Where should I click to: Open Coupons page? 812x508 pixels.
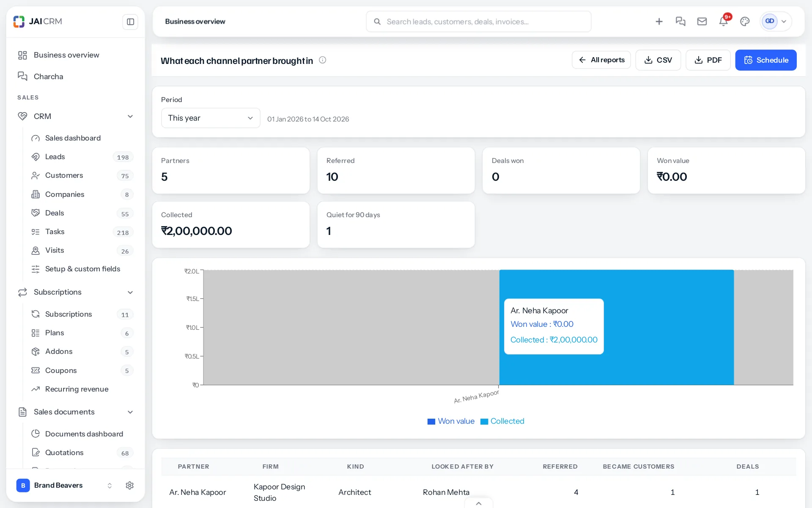tap(82, 370)
